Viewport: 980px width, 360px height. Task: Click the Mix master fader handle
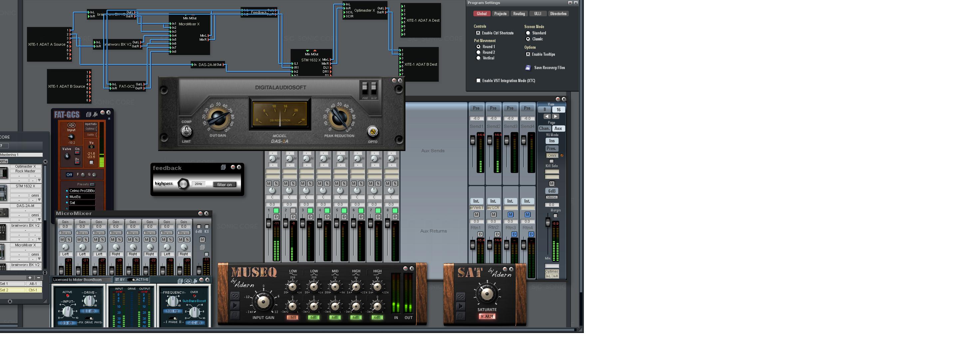click(548, 222)
